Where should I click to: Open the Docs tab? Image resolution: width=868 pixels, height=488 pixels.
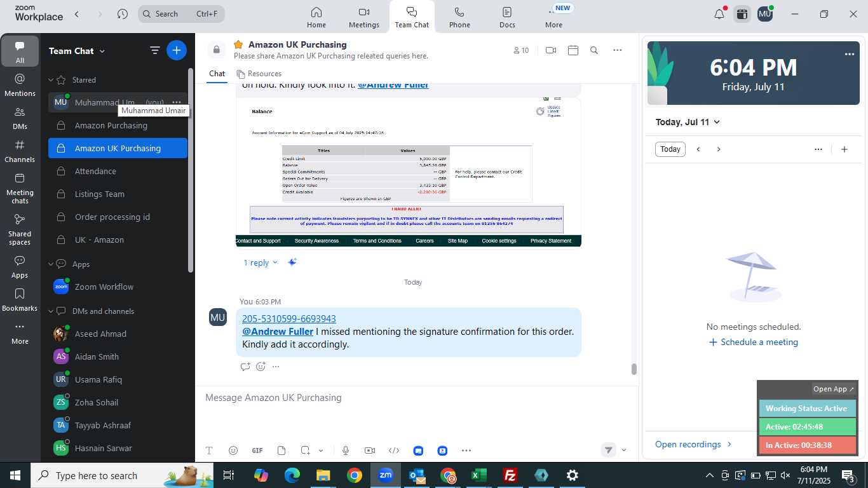pyautogui.click(x=507, y=17)
